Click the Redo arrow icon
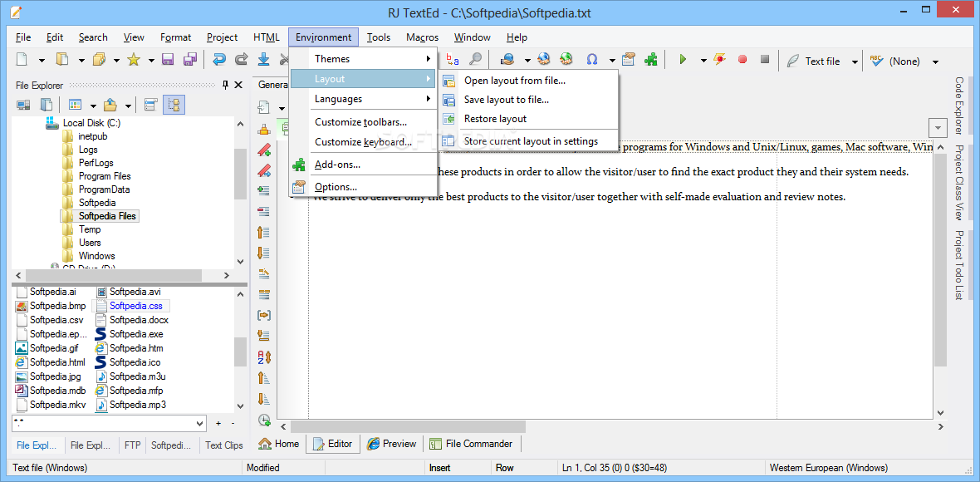The image size is (980, 482). click(x=241, y=60)
